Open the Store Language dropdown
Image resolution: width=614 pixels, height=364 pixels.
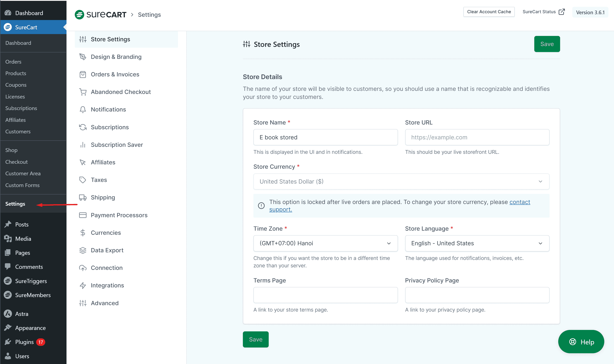(x=477, y=243)
